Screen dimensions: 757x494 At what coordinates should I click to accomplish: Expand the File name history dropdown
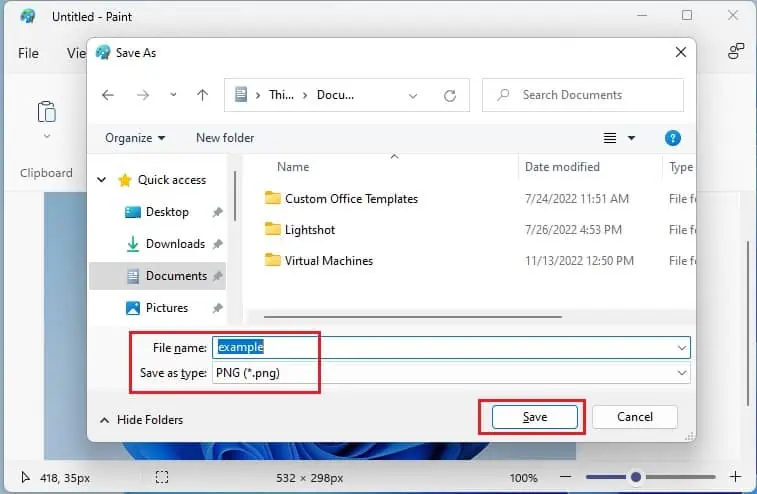(682, 348)
